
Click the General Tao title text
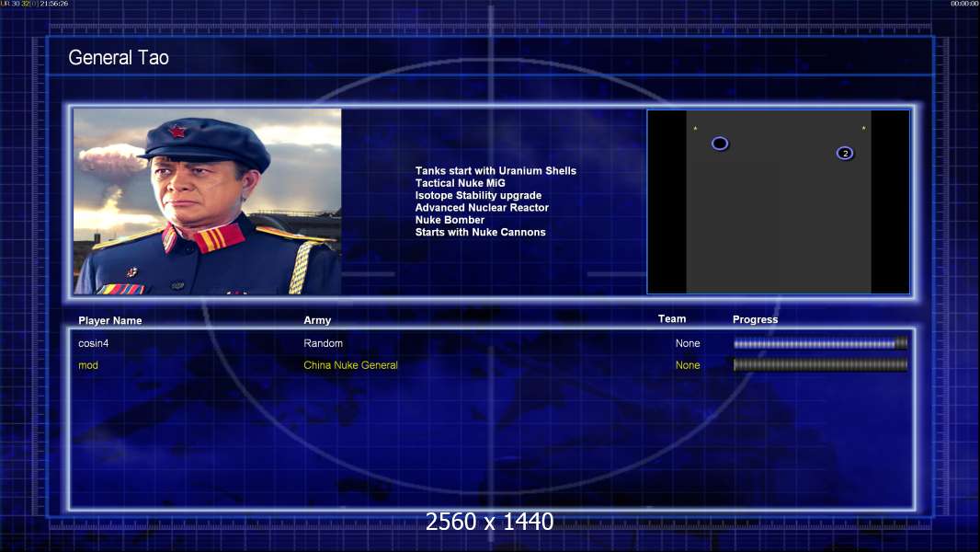tap(119, 58)
